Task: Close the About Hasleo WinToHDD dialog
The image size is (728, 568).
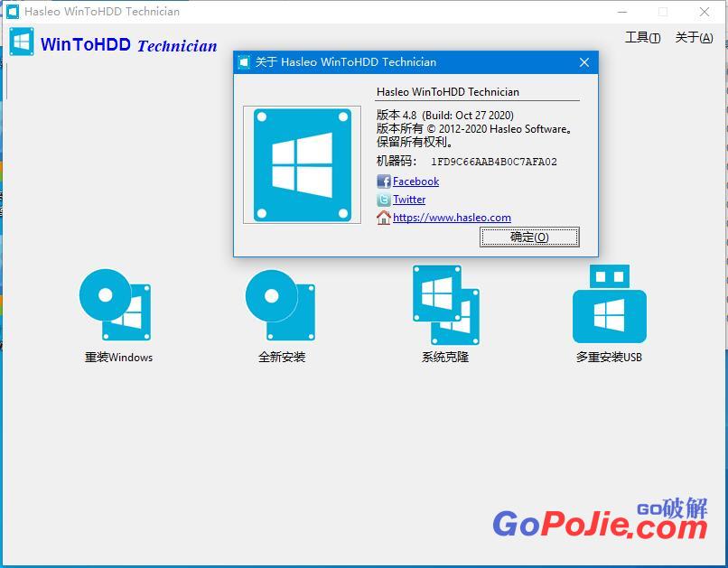Action: pyautogui.click(x=584, y=62)
